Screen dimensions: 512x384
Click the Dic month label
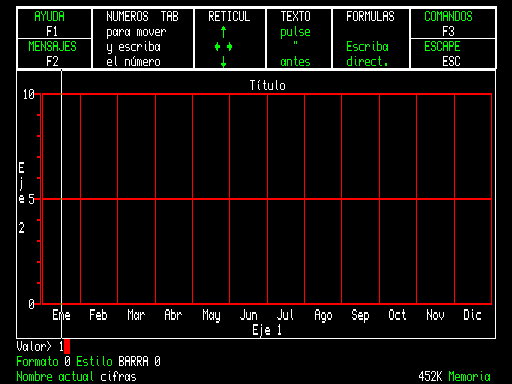coord(472,315)
